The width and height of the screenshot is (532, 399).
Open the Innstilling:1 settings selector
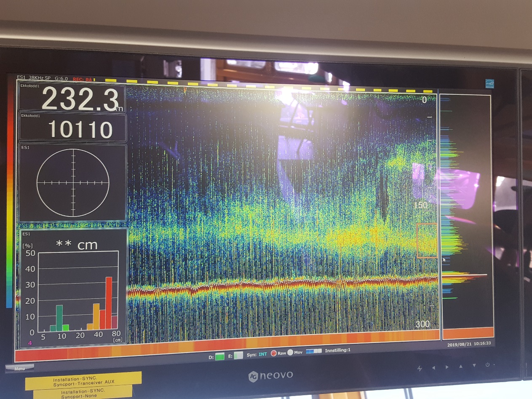337,350
